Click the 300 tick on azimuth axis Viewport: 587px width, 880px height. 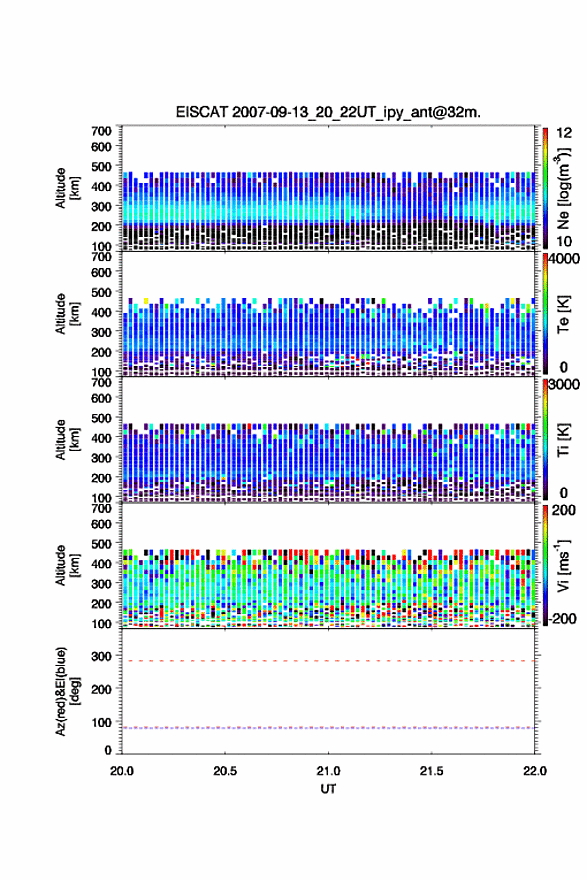coord(102,656)
